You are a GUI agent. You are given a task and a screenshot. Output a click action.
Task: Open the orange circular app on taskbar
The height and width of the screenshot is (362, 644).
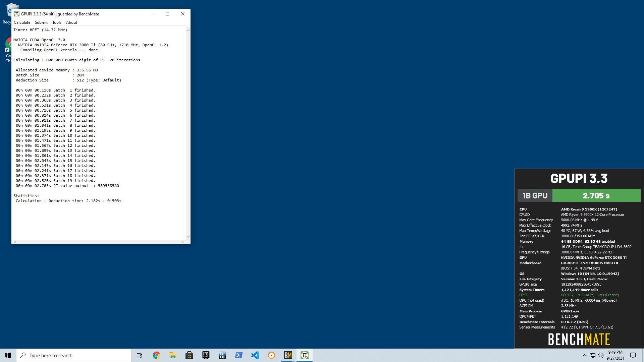pyautogui.click(x=271, y=355)
